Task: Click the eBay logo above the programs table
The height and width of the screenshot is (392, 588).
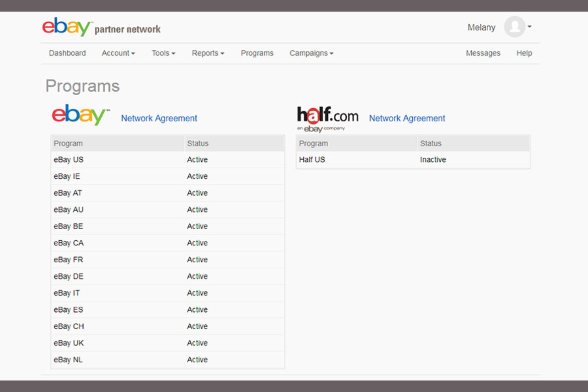Action: [x=81, y=115]
